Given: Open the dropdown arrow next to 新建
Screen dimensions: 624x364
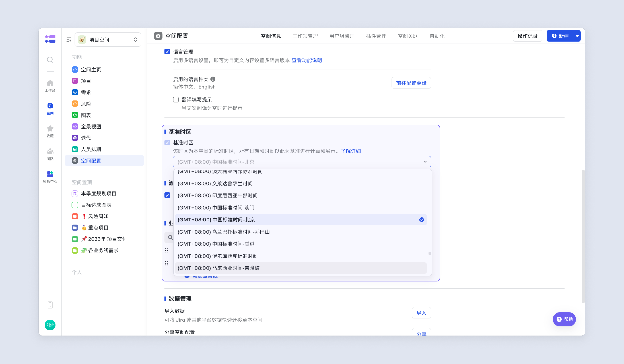Looking at the screenshot, I should click(577, 36).
